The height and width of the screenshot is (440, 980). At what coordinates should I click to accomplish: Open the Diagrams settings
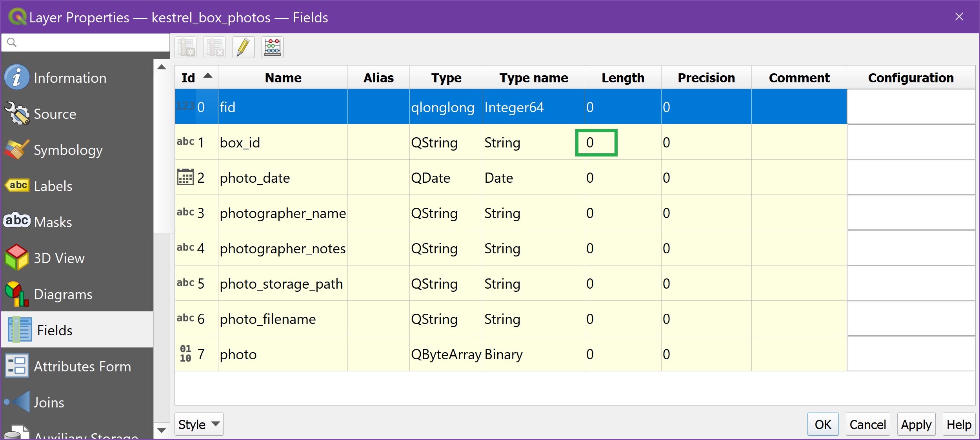(x=63, y=294)
